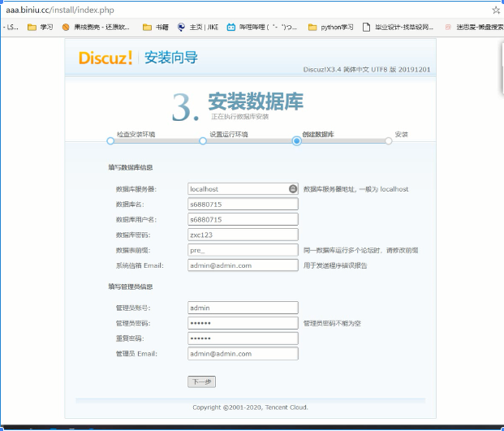The width and height of the screenshot is (504, 431).
Task: Click the 安装向导 heading text
Action: [171, 58]
